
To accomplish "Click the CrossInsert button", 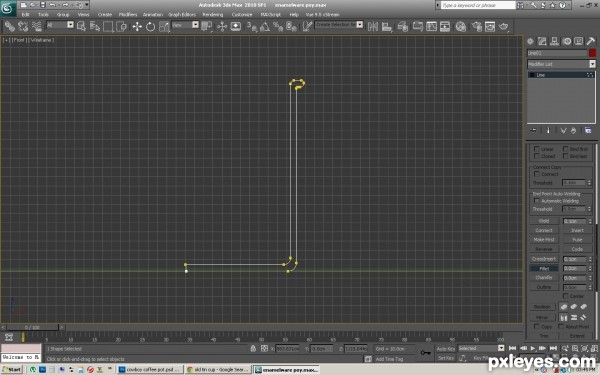I will click(x=544, y=259).
